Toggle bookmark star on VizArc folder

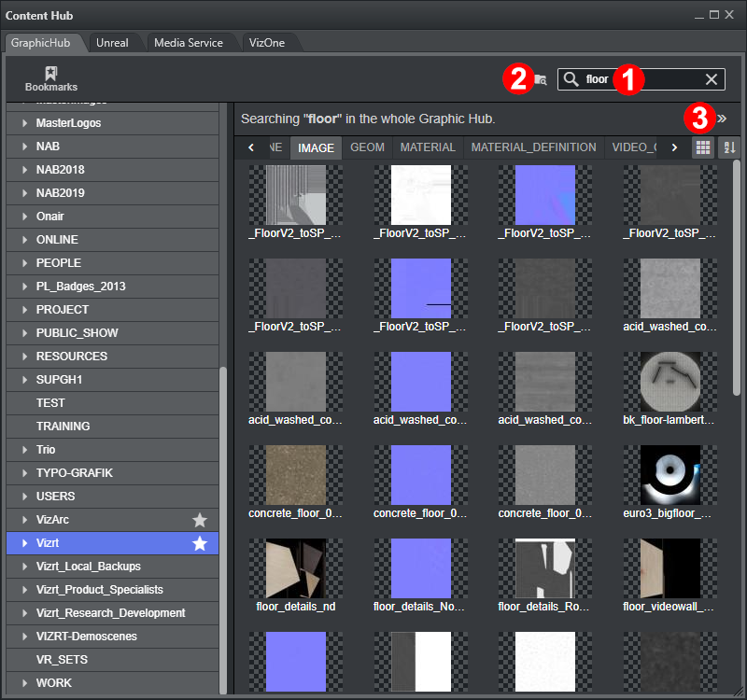coord(200,520)
